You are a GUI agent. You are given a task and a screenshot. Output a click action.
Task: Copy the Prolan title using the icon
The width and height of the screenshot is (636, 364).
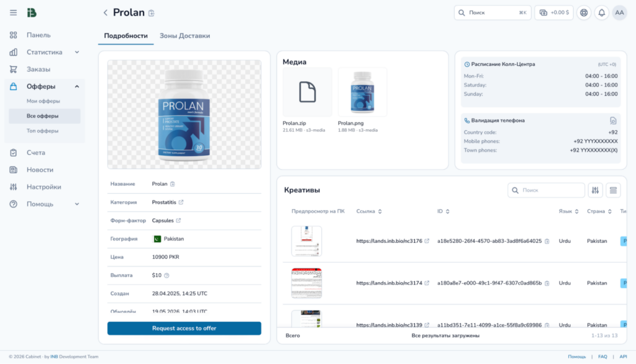tap(152, 14)
